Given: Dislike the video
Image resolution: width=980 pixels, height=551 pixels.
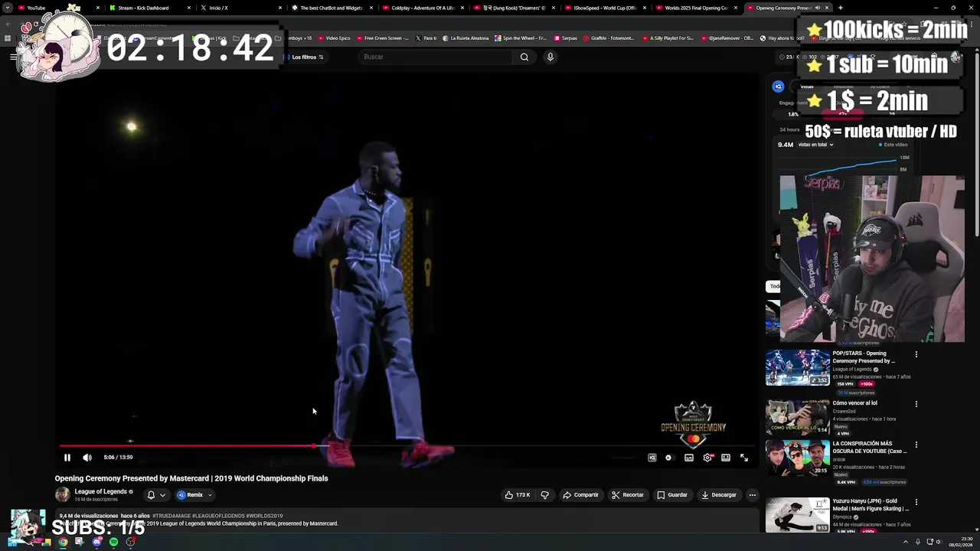Looking at the screenshot, I should click(x=544, y=495).
